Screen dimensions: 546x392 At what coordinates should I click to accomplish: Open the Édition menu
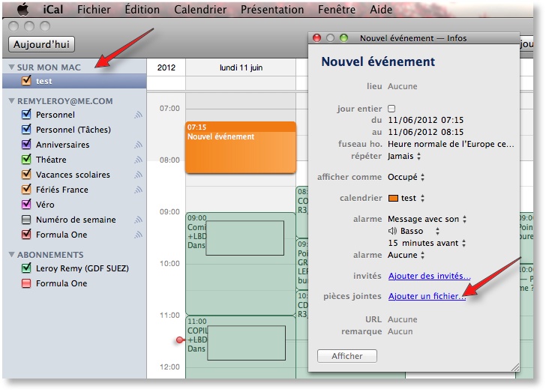(x=142, y=10)
